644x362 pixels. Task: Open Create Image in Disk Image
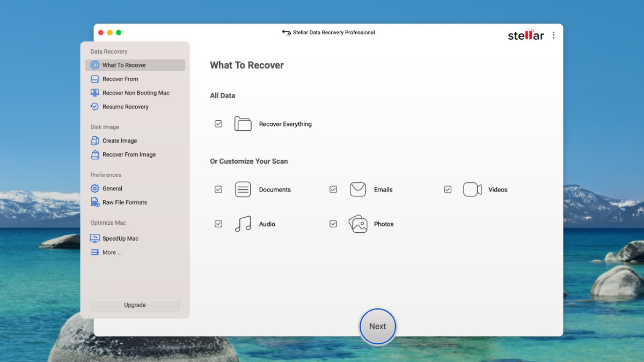click(119, 141)
